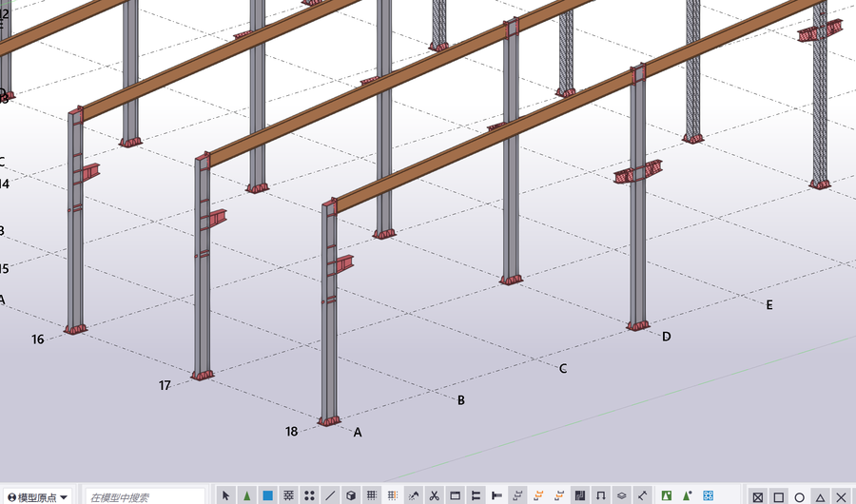Click the green square Select components icon
Screen dimensions: 856x504
667,495
